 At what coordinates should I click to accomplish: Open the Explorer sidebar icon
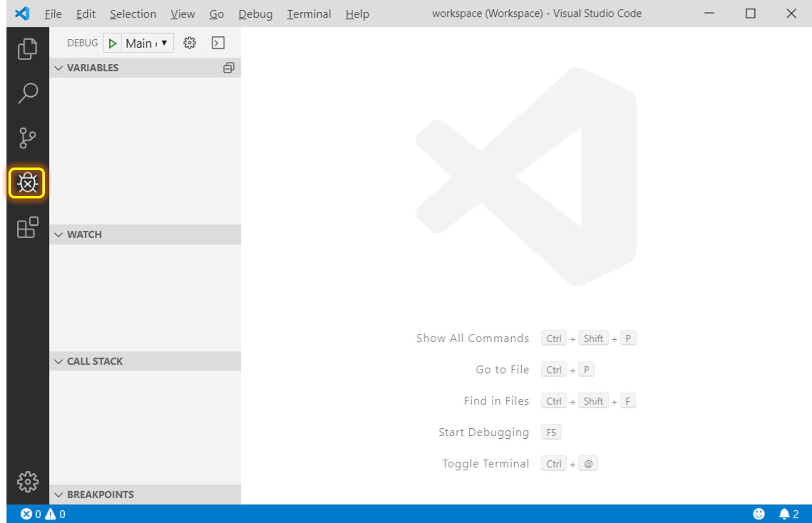tap(27, 48)
